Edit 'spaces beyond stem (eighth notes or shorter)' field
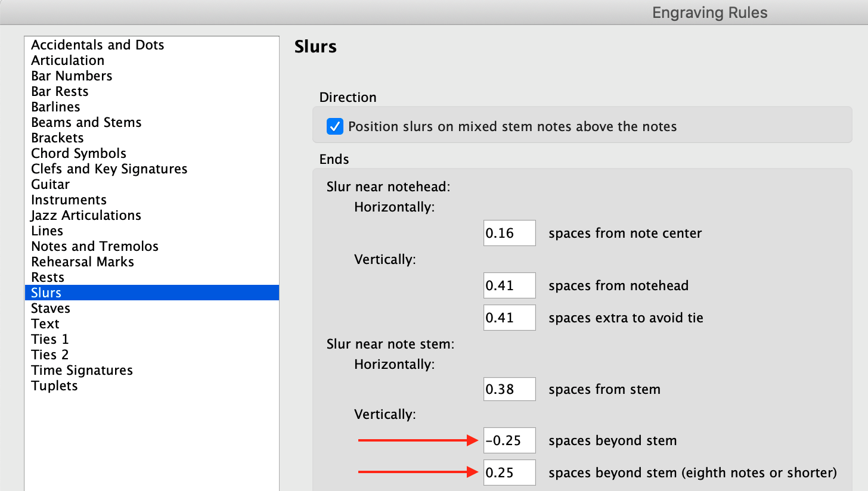 point(510,473)
